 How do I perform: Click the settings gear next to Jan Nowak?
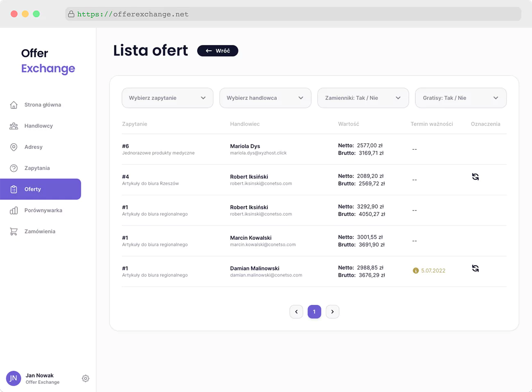click(86, 378)
